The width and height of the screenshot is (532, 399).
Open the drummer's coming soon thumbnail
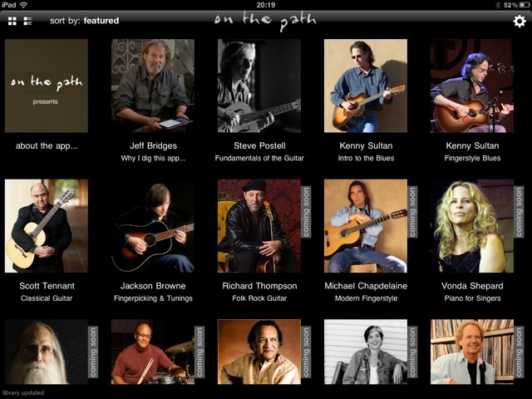(x=153, y=352)
